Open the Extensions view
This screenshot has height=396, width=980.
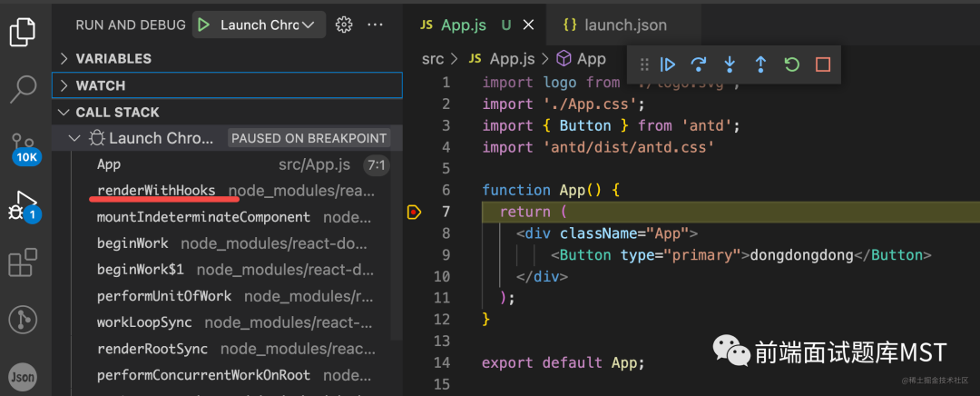pyautogui.click(x=24, y=262)
